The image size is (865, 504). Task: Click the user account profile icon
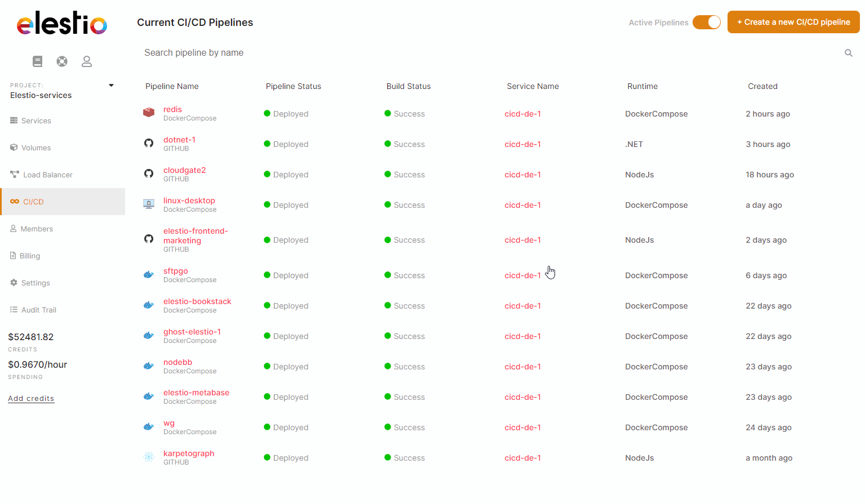click(87, 61)
